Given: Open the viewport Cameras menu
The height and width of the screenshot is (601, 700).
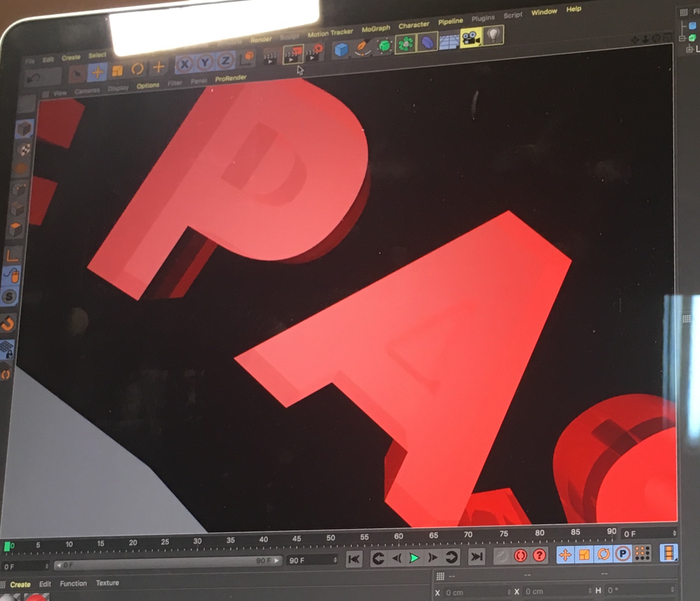Looking at the screenshot, I should (x=87, y=91).
